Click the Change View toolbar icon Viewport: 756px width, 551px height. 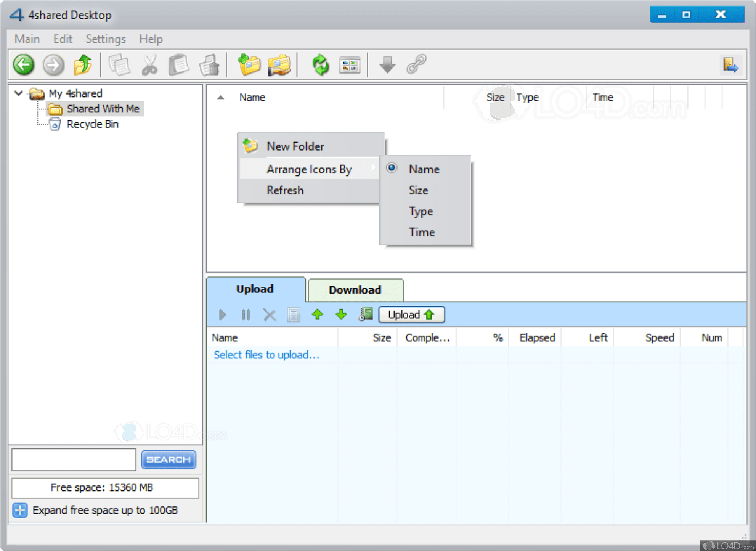pyautogui.click(x=349, y=65)
